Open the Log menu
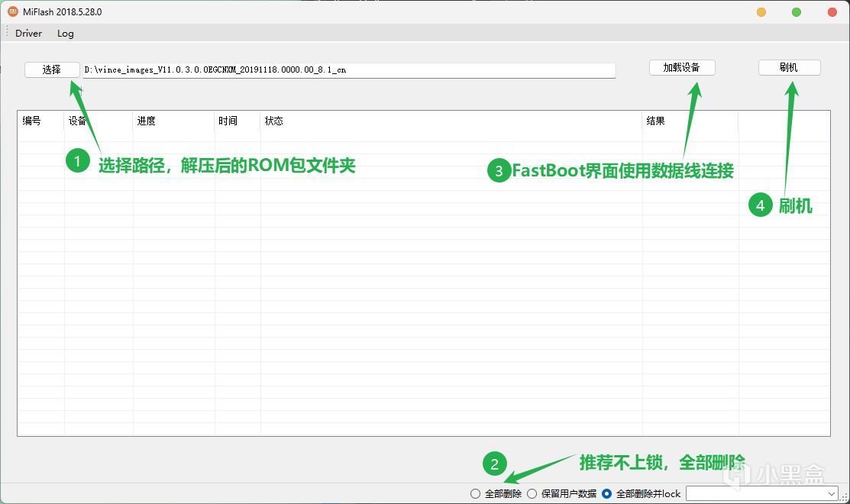Image resolution: width=850 pixels, height=504 pixels. click(66, 34)
